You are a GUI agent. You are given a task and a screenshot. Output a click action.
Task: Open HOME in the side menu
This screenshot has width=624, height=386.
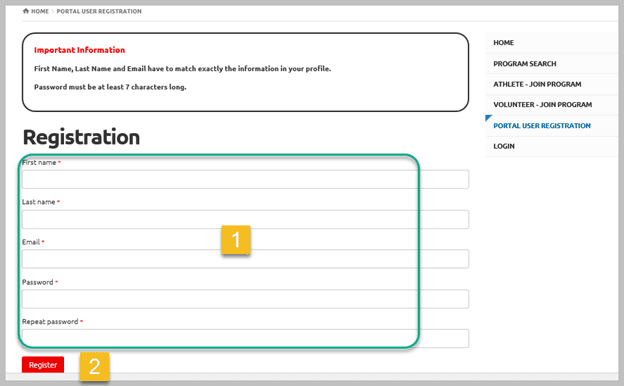pos(503,43)
